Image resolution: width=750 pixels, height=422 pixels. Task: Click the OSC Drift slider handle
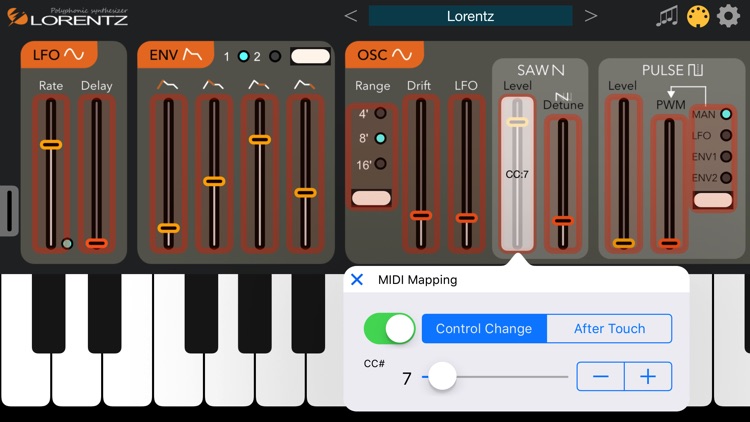pos(421,216)
